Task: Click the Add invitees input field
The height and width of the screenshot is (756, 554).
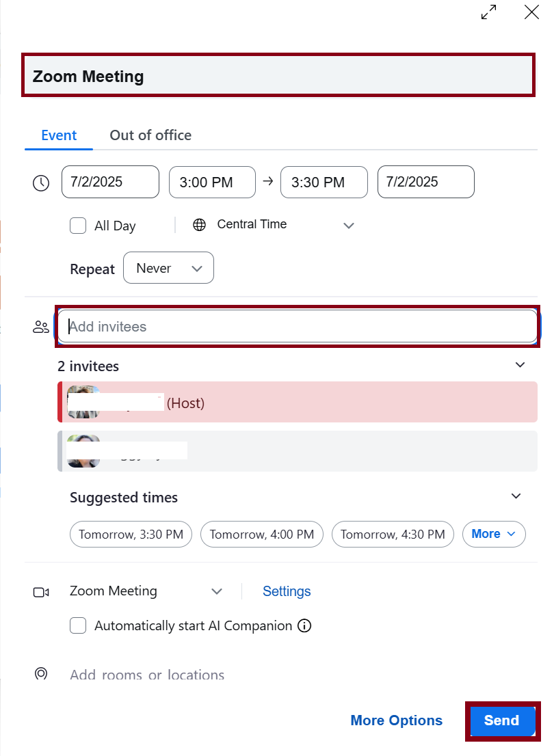Action: coord(298,327)
